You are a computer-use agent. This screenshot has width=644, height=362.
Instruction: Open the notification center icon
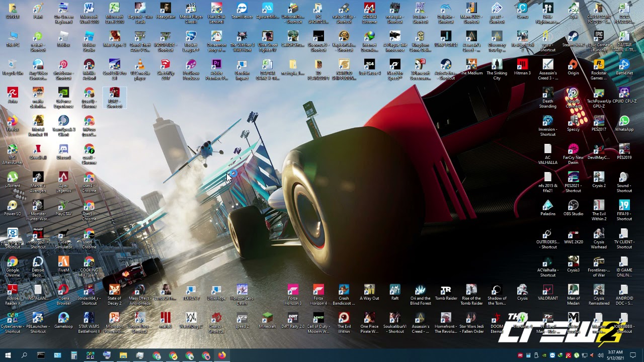click(x=633, y=355)
